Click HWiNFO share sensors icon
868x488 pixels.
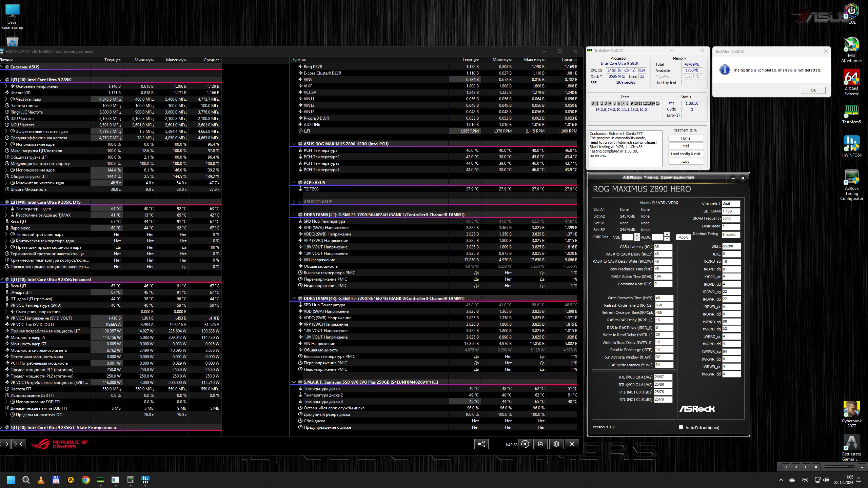[x=481, y=444]
